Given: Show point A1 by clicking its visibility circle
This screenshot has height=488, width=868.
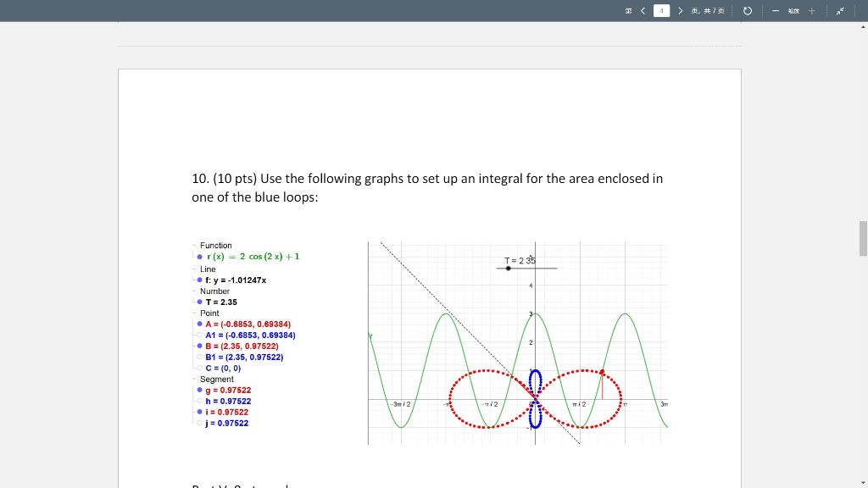Looking at the screenshot, I should pos(198,335).
